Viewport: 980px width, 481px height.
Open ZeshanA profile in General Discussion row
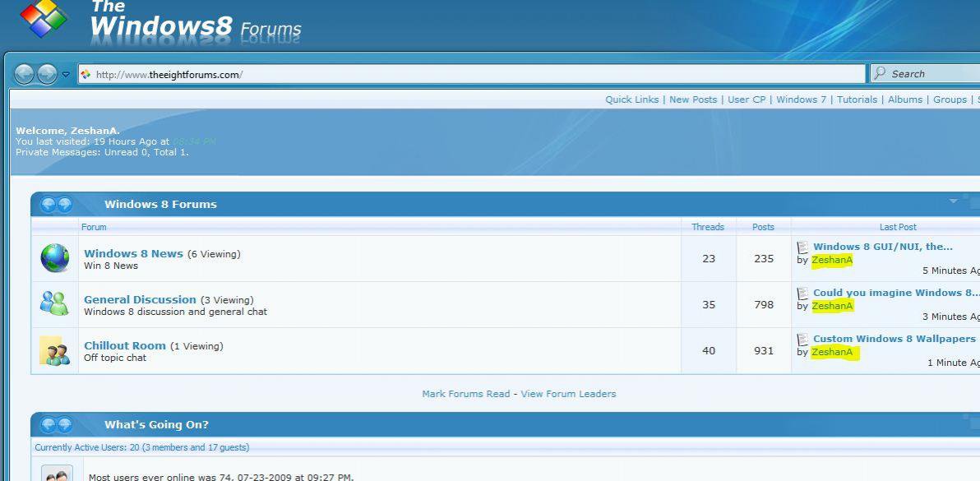[x=832, y=306]
